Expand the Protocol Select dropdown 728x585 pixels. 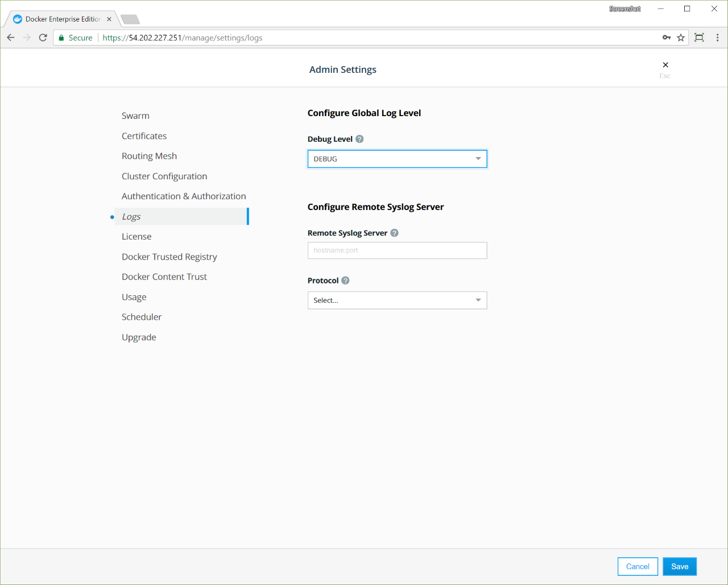[397, 300]
